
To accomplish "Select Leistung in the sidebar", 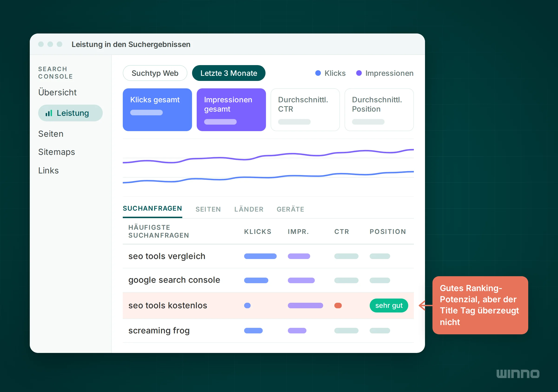I will tap(70, 113).
